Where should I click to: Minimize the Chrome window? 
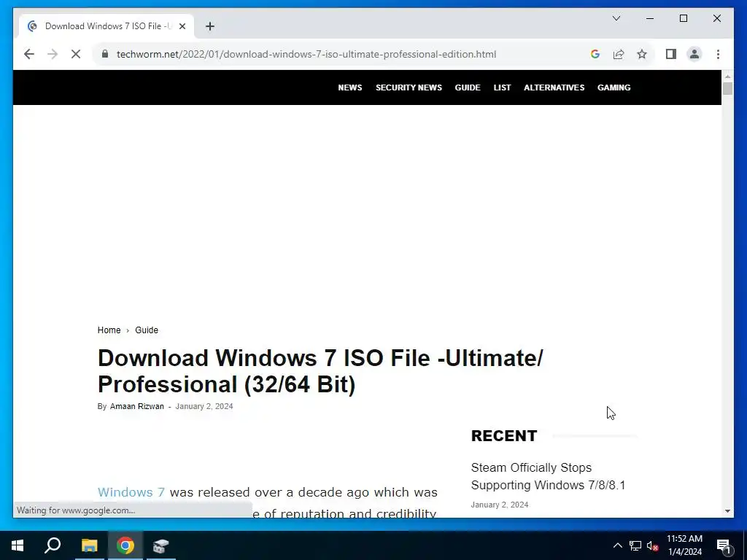tap(650, 18)
